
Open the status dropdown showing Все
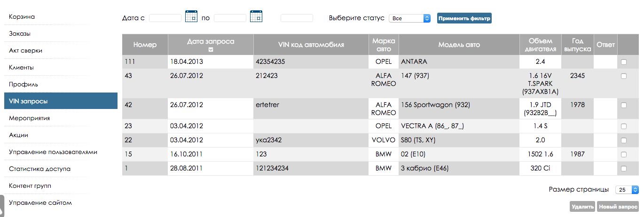409,18
